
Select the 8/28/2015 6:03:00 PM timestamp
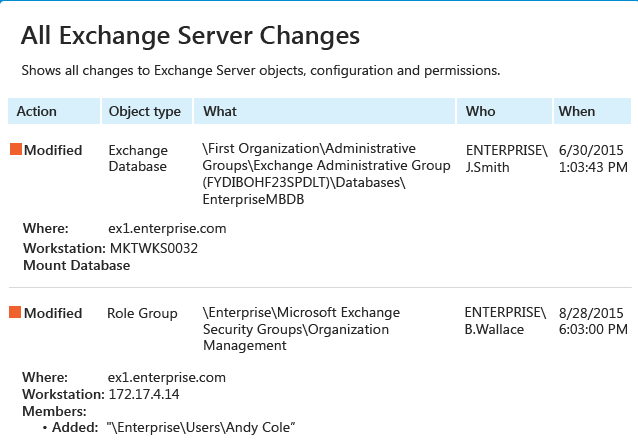(x=593, y=321)
